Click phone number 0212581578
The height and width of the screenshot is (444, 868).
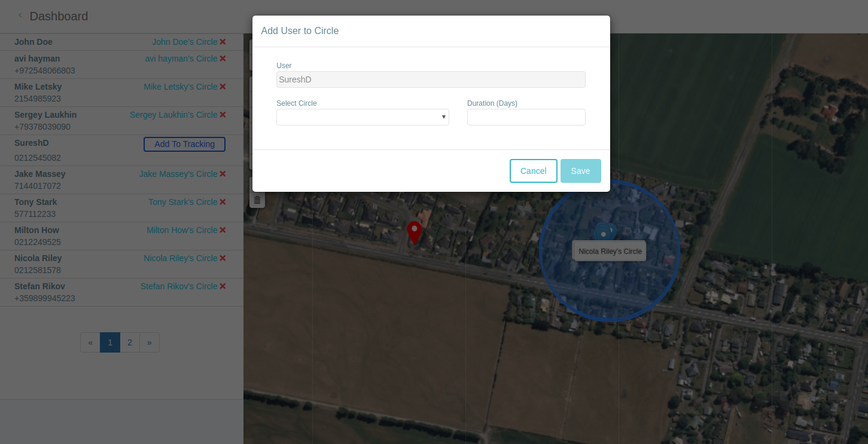point(38,270)
